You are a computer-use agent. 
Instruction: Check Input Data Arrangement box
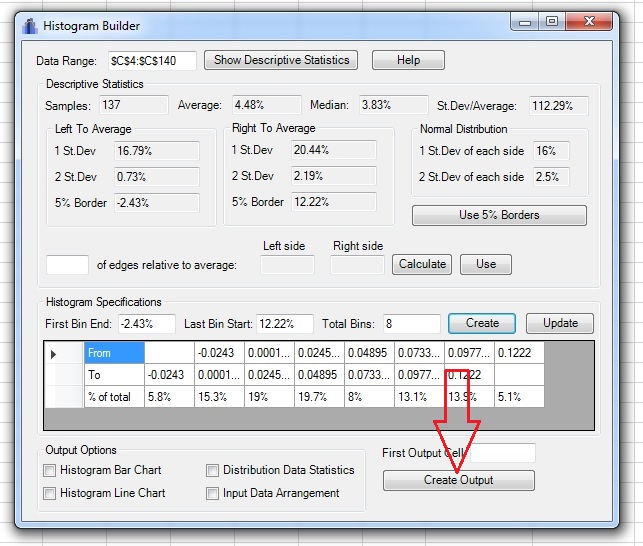coord(212,493)
